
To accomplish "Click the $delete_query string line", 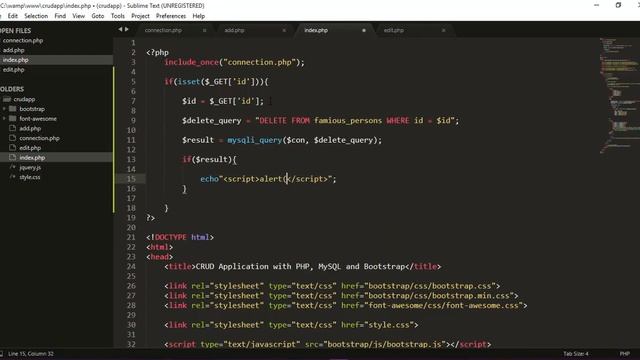I will point(320,121).
